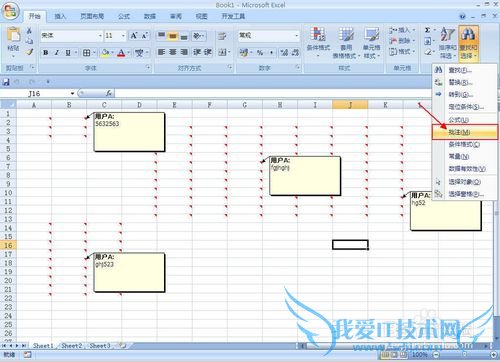
Task: Toggle top vertical alignment
Action: pyautogui.click(x=161, y=35)
